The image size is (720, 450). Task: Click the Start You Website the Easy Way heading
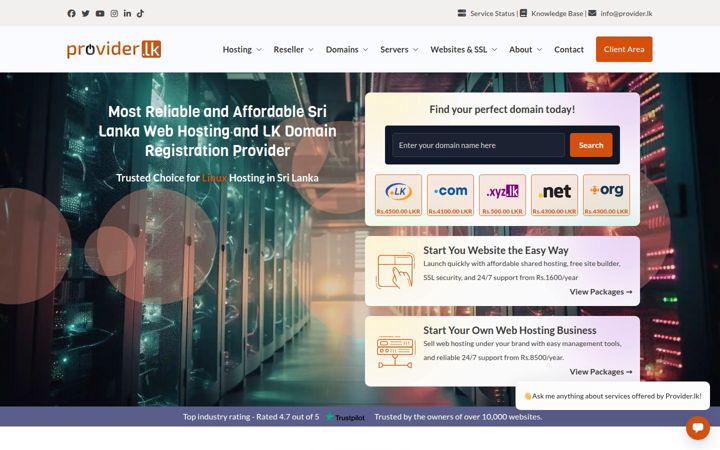[495, 250]
